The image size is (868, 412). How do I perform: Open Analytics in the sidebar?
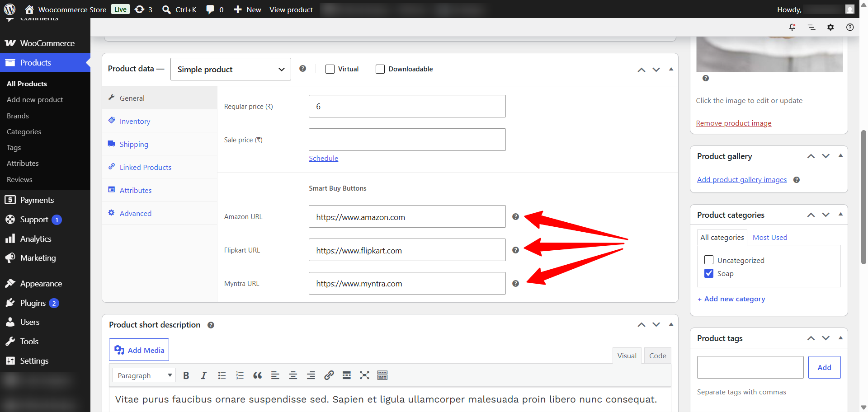(45, 239)
